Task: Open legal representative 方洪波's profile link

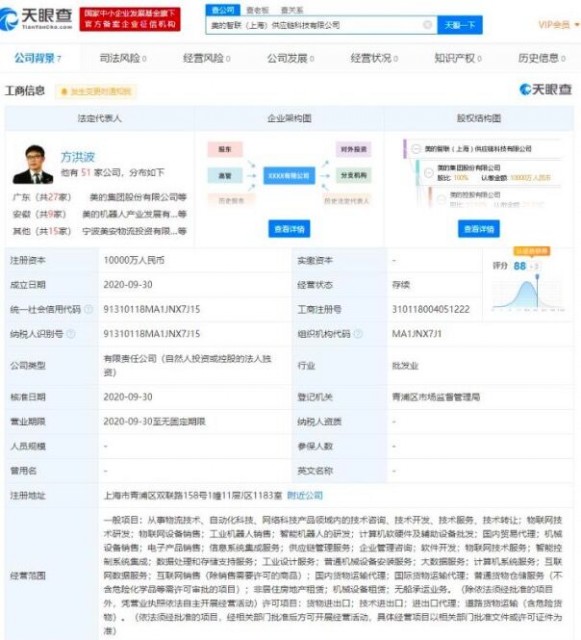Action: [x=78, y=157]
